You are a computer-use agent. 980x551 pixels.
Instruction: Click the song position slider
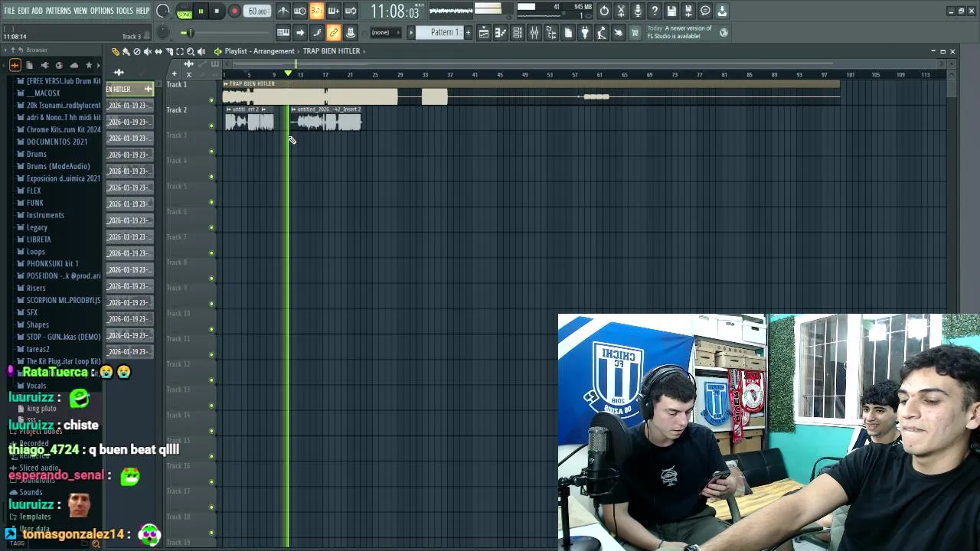point(226,33)
